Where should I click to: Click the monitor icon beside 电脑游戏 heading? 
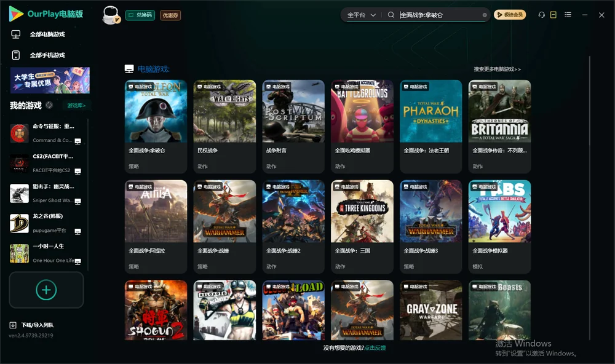tap(129, 69)
